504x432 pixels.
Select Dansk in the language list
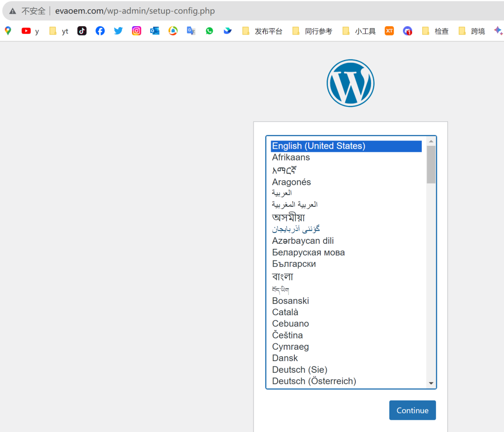pos(346,358)
